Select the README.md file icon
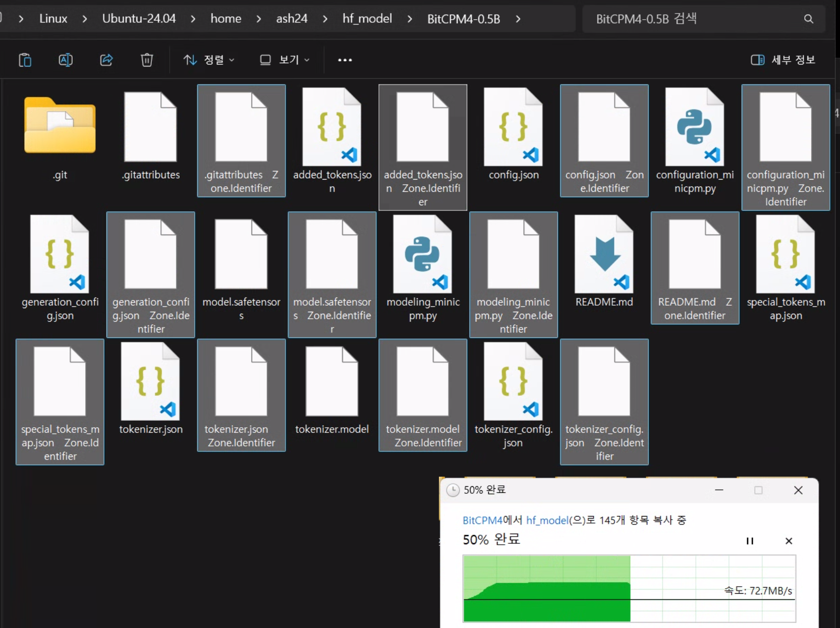Viewport: 840px width, 628px height. [x=604, y=254]
